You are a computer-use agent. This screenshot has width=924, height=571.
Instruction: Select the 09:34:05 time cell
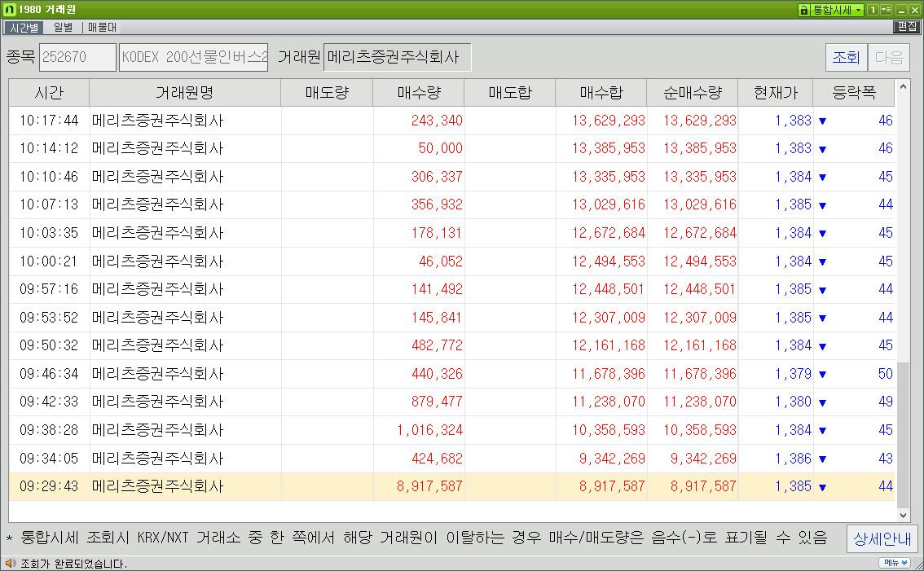pyautogui.click(x=49, y=459)
